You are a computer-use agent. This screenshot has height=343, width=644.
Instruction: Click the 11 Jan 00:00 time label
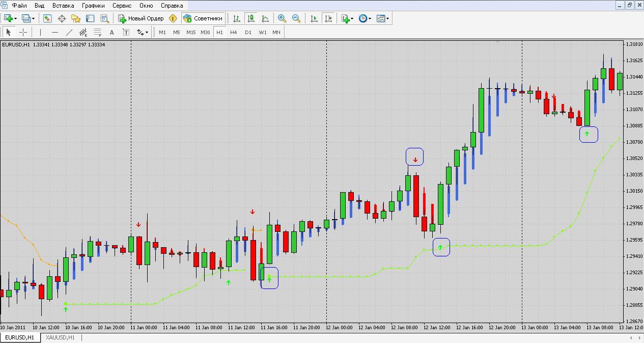tap(145, 328)
